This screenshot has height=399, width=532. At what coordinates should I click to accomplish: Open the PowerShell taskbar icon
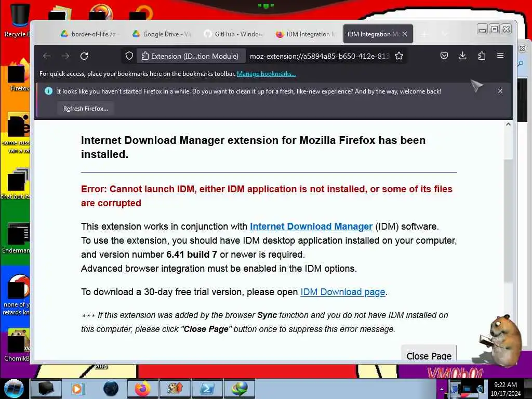[207, 389]
